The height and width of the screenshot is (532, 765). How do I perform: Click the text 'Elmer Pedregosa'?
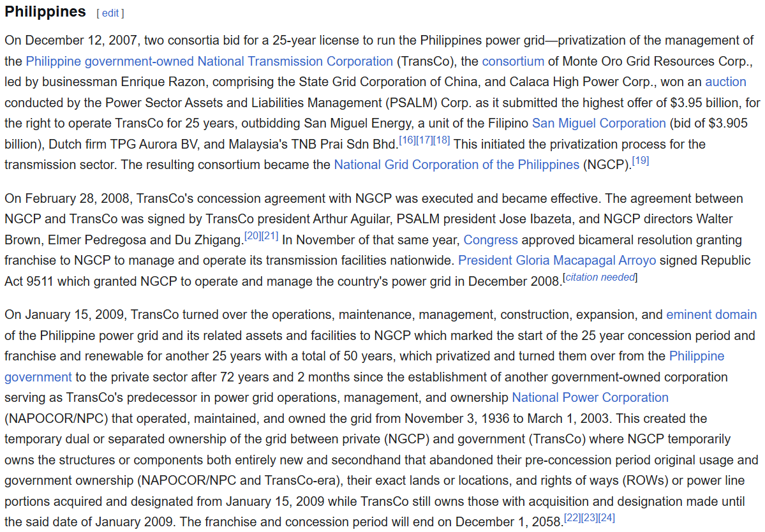(96, 240)
